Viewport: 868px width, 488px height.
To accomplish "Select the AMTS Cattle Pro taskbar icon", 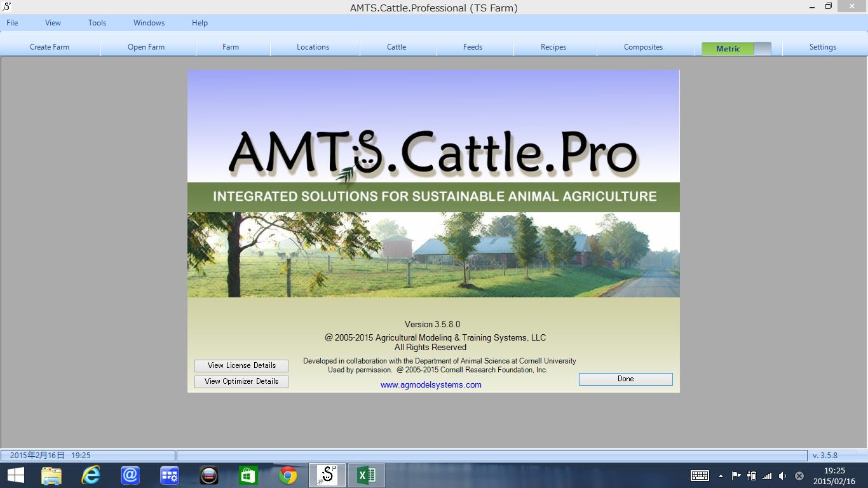I will 327,475.
